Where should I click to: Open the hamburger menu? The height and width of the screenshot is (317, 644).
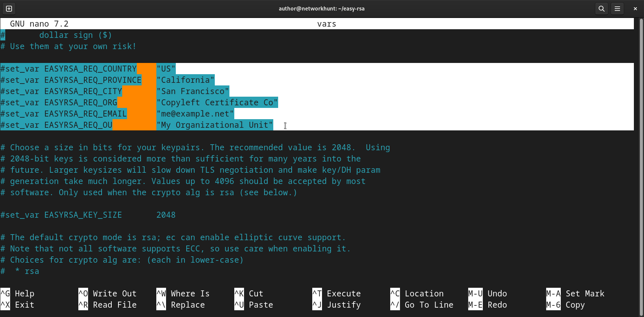tap(617, 9)
